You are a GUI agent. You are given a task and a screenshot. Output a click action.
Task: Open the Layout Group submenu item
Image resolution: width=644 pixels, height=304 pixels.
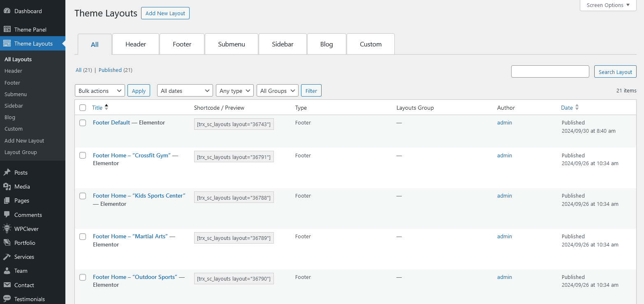pyautogui.click(x=21, y=152)
